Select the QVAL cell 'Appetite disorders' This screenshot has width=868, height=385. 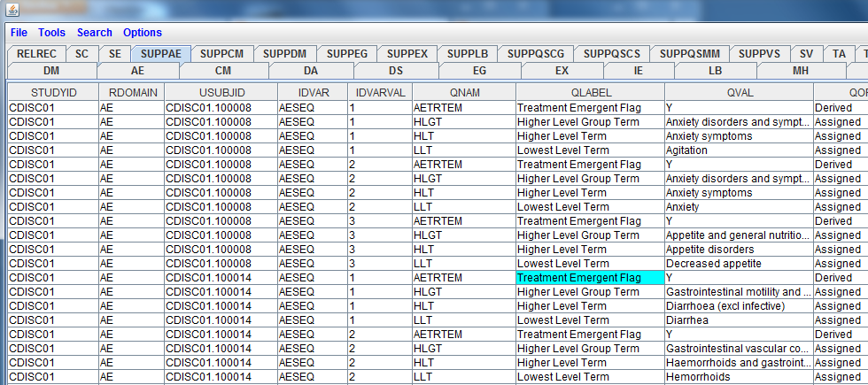[x=740, y=250]
